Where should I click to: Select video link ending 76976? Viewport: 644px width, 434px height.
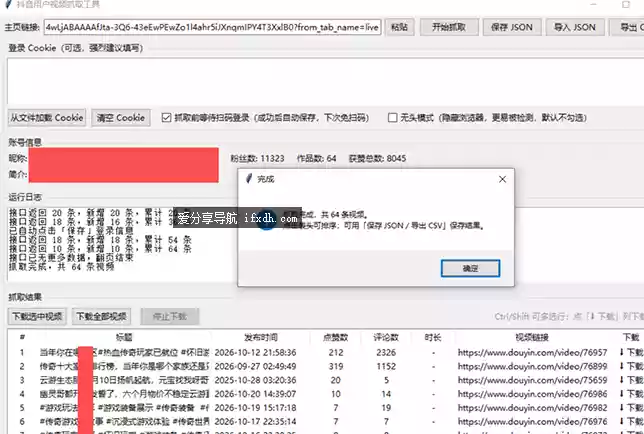pyautogui.click(x=532, y=422)
